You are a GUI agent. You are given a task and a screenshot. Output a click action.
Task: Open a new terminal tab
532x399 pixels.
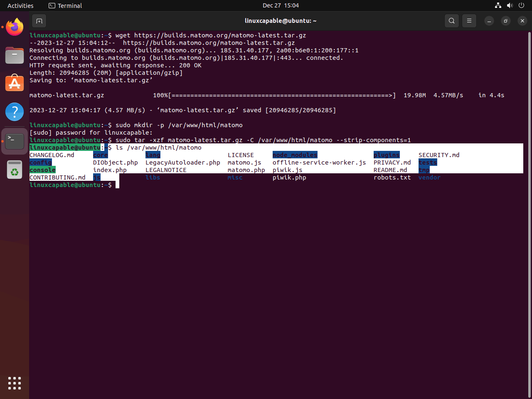click(x=39, y=21)
